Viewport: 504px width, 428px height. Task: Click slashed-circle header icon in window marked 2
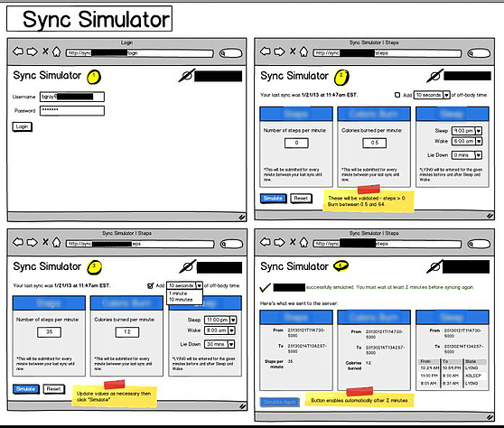pyautogui.click(x=434, y=76)
